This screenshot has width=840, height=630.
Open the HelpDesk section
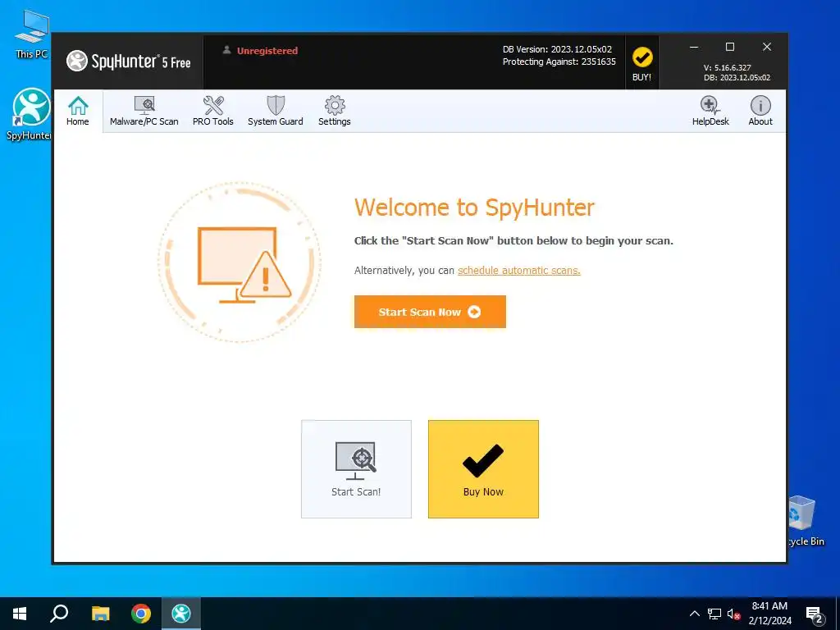(x=710, y=111)
